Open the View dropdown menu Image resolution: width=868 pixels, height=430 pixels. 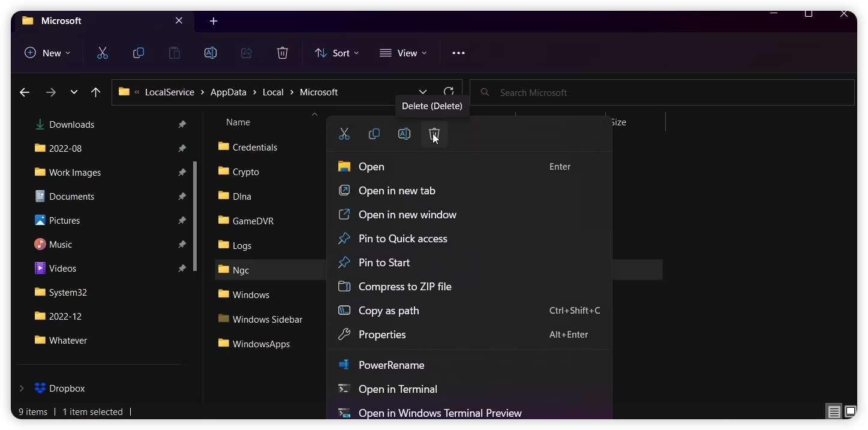coord(403,53)
